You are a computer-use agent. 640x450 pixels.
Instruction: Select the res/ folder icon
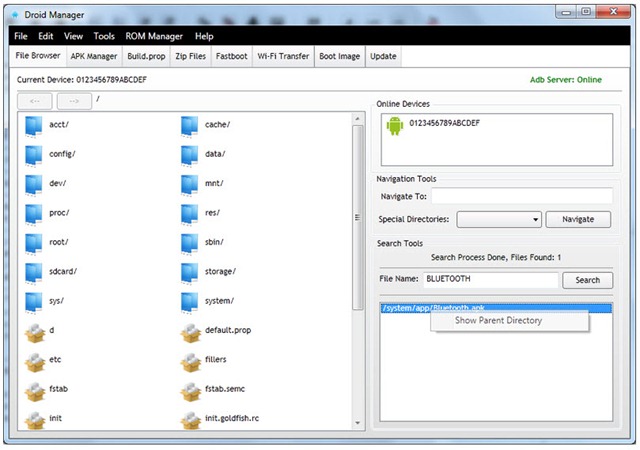(189, 214)
